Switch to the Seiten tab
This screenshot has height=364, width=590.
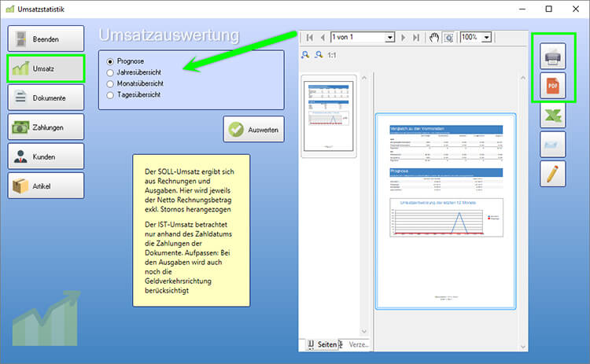click(322, 344)
